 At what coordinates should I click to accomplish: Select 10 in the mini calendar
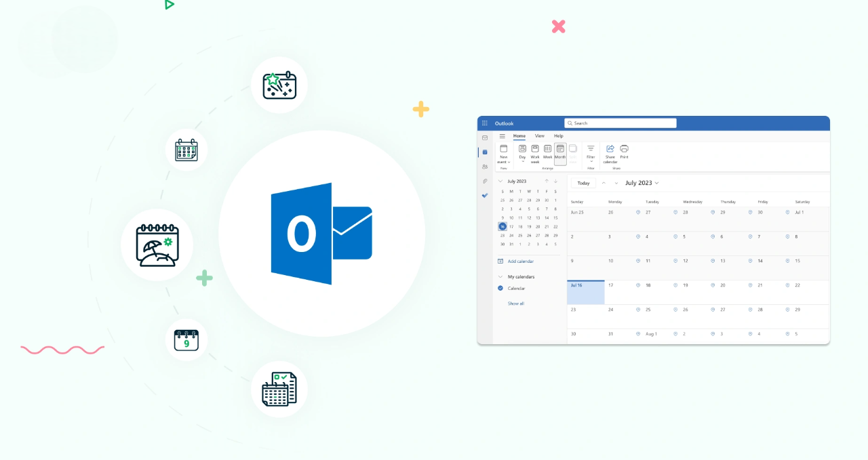(x=511, y=217)
